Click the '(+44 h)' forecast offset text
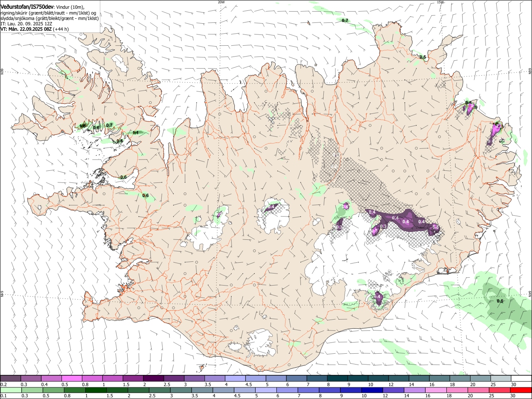This screenshot has width=532, height=399. (x=61, y=29)
